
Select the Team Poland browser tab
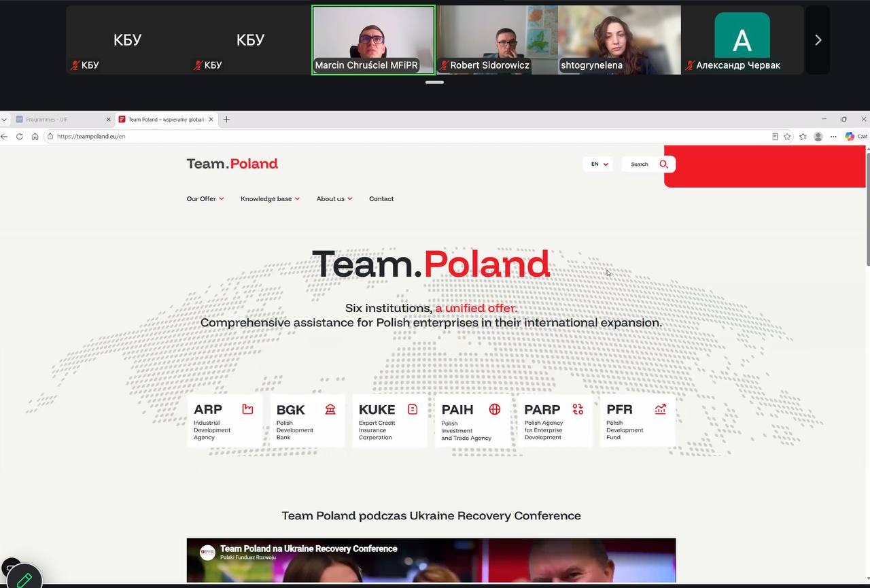[166, 119]
